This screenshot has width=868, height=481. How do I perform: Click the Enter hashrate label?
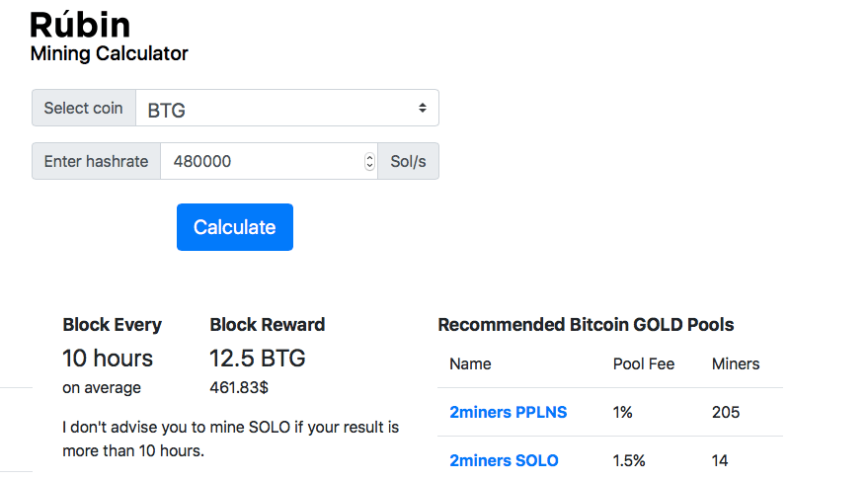click(x=96, y=161)
